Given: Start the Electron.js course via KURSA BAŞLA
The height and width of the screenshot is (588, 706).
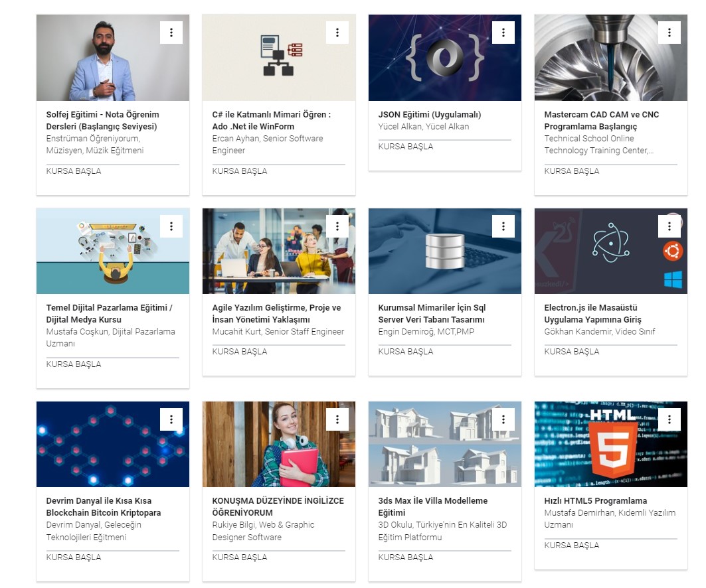Looking at the screenshot, I should click(572, 351).
